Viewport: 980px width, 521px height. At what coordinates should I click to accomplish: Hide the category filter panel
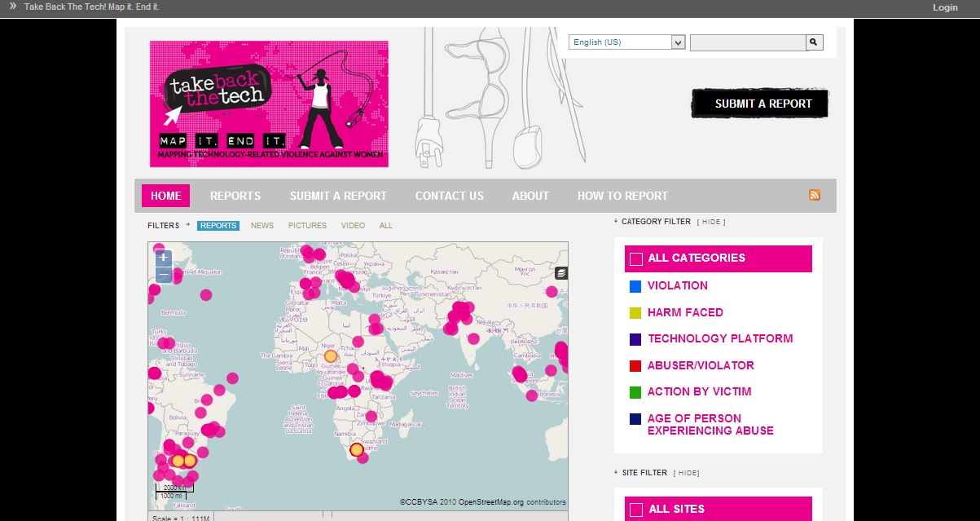710,222
